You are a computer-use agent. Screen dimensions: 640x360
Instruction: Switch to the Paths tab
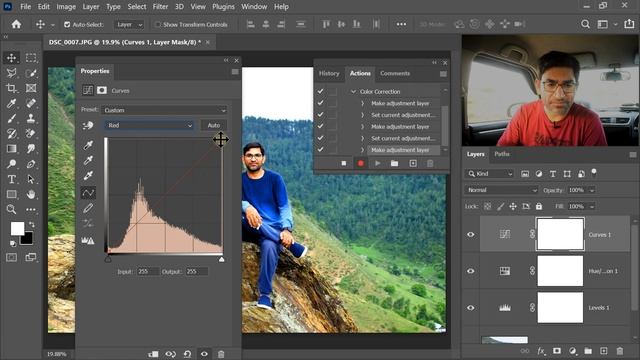click(502, 154)
